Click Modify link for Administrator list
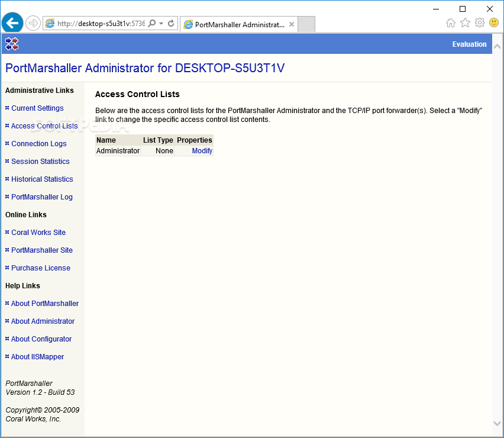Image resolution: width=504 pixels, height=438 pixels. coord(202,150)
